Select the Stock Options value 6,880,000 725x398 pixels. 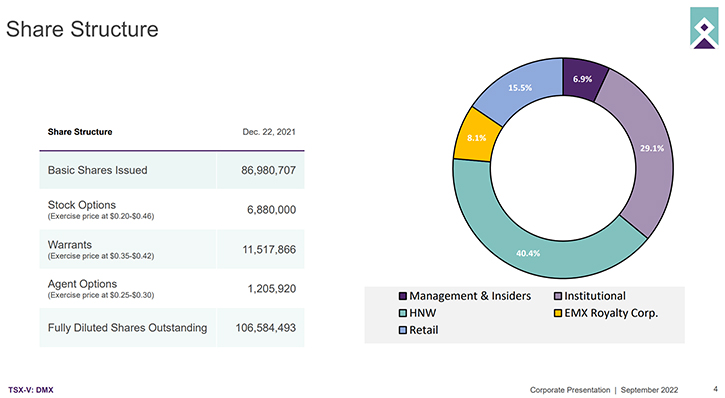click(271, 210)
